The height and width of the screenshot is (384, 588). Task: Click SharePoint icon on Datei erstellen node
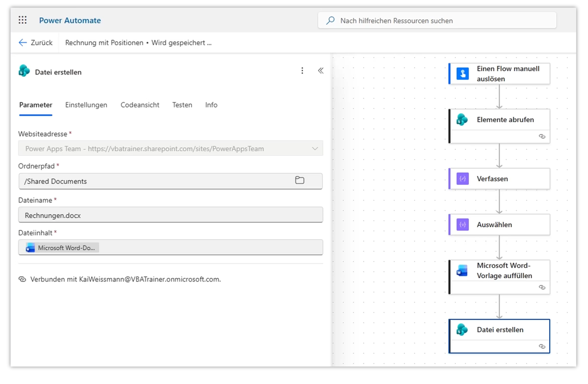click(462, 330)
